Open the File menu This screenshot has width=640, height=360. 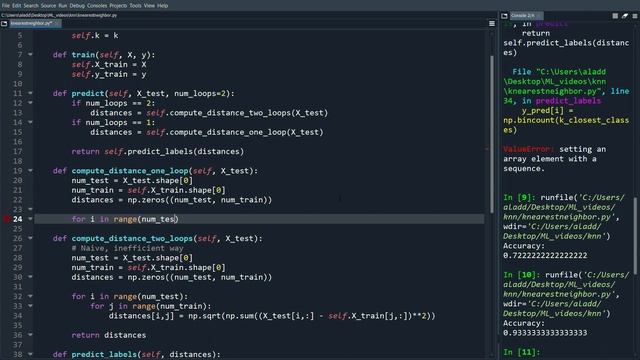pyautogui.click(x=5, y=6)
